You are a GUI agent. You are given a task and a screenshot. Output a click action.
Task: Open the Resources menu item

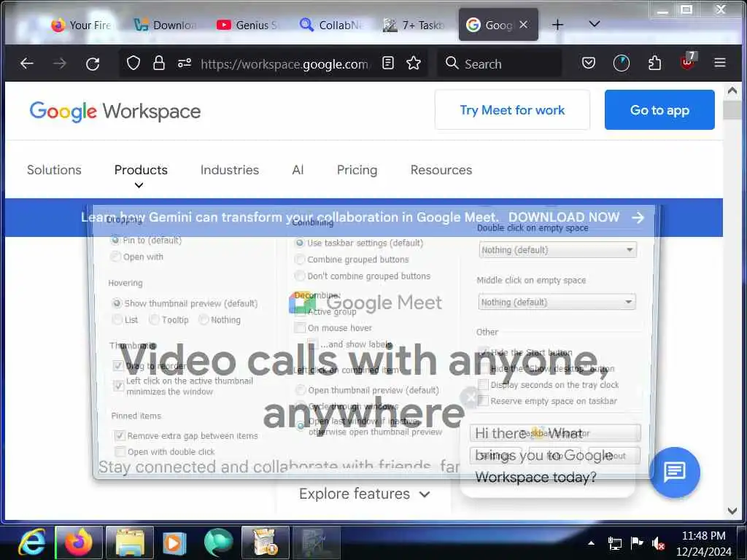[441, 170]
